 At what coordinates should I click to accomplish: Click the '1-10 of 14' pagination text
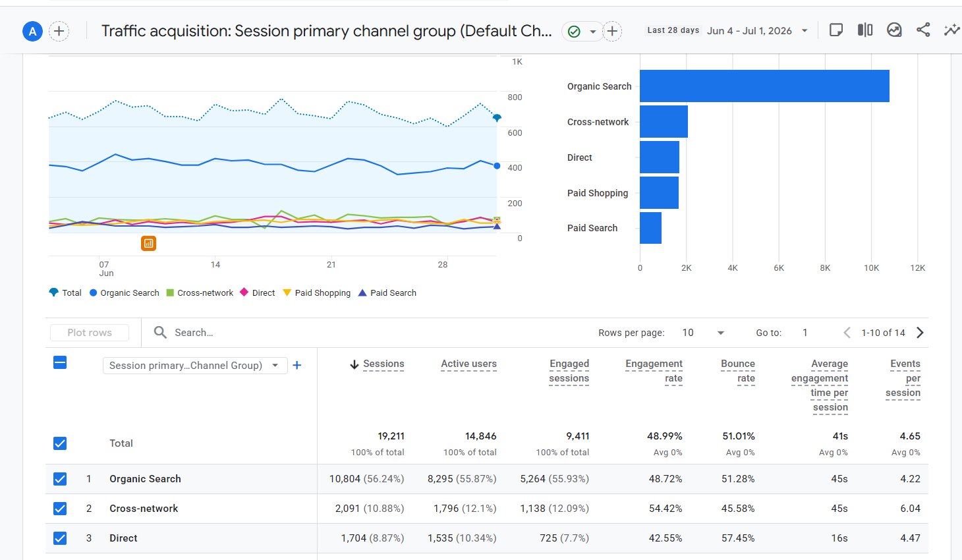883,333
